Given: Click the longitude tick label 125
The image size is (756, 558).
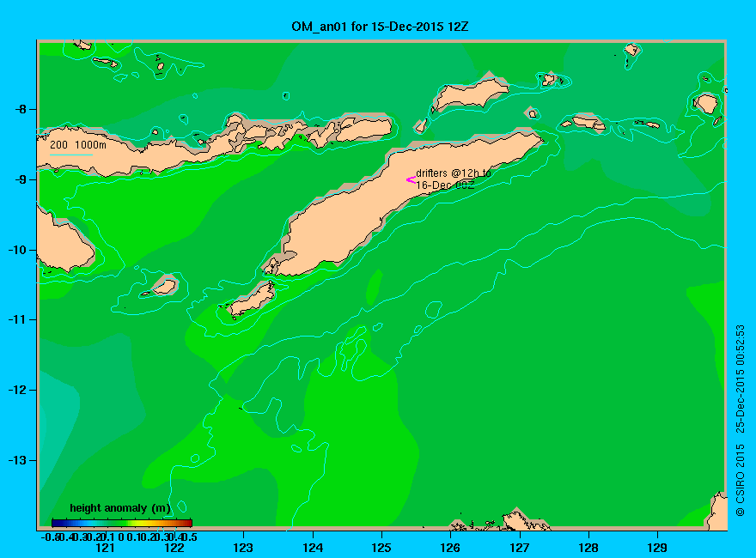Looking at the screenshot, I should [x=381, y=548].
